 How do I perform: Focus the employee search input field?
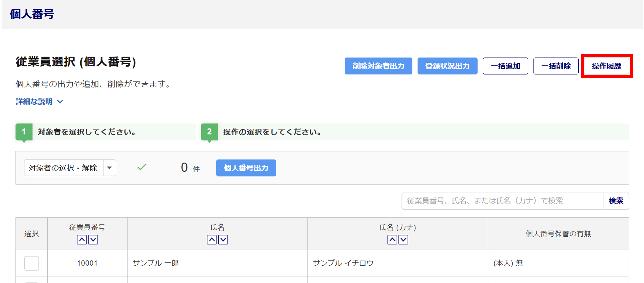tap(502, 201)
